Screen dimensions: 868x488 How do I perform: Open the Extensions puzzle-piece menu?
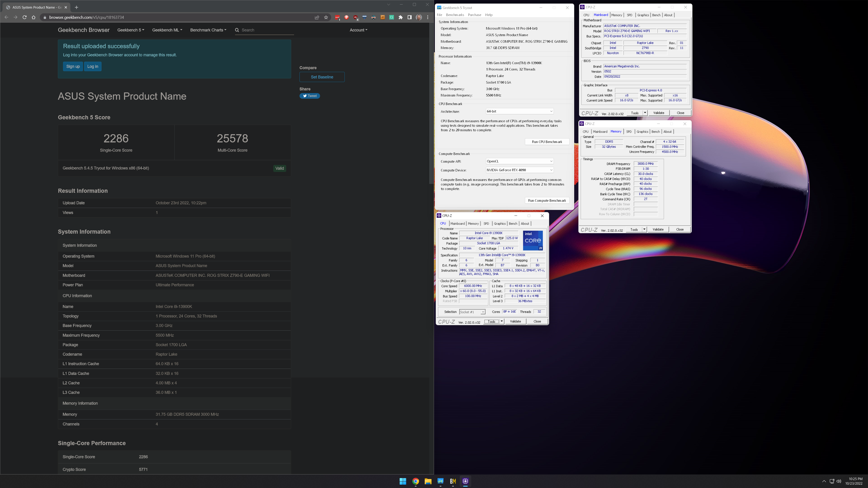(401, 17)
